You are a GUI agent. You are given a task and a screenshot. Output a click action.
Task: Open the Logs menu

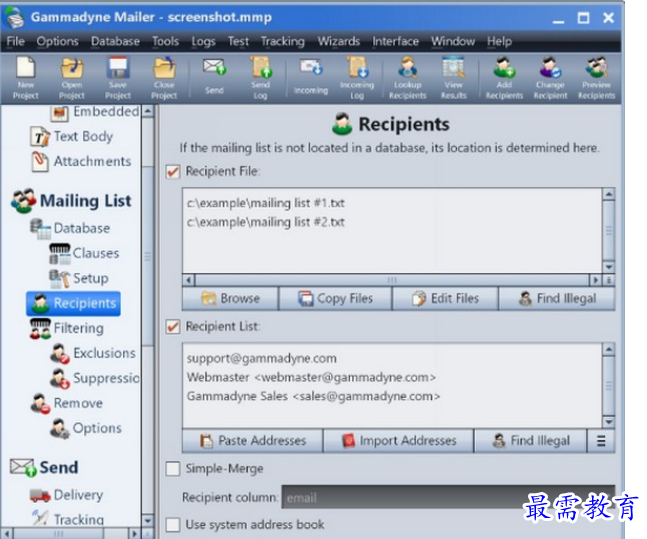click(203, 41)
